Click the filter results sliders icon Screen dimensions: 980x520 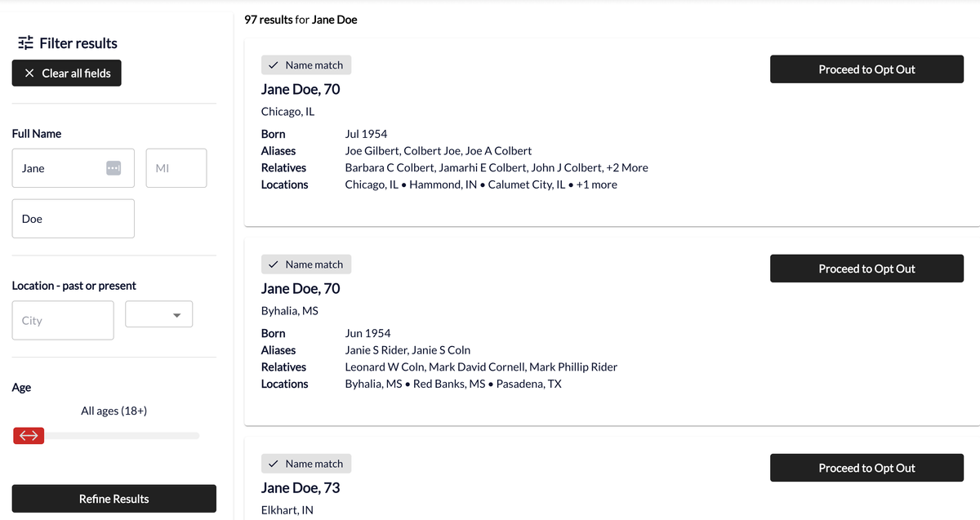click(x=25, y=43)
